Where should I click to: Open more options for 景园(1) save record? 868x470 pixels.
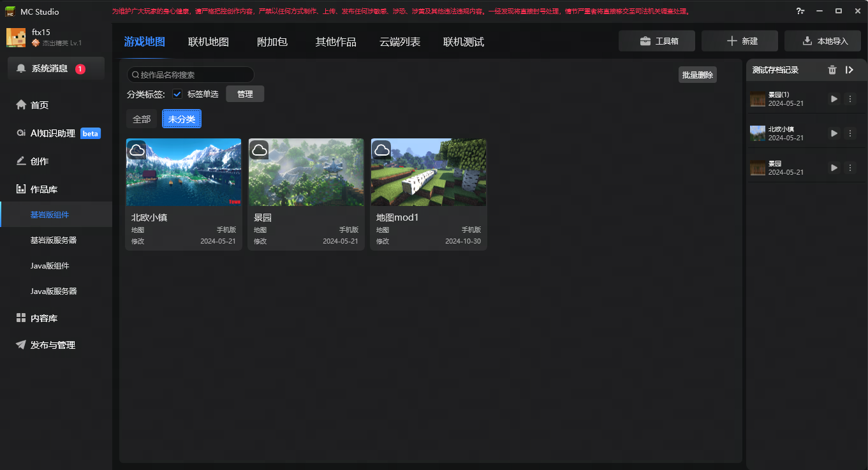(850, 99)
